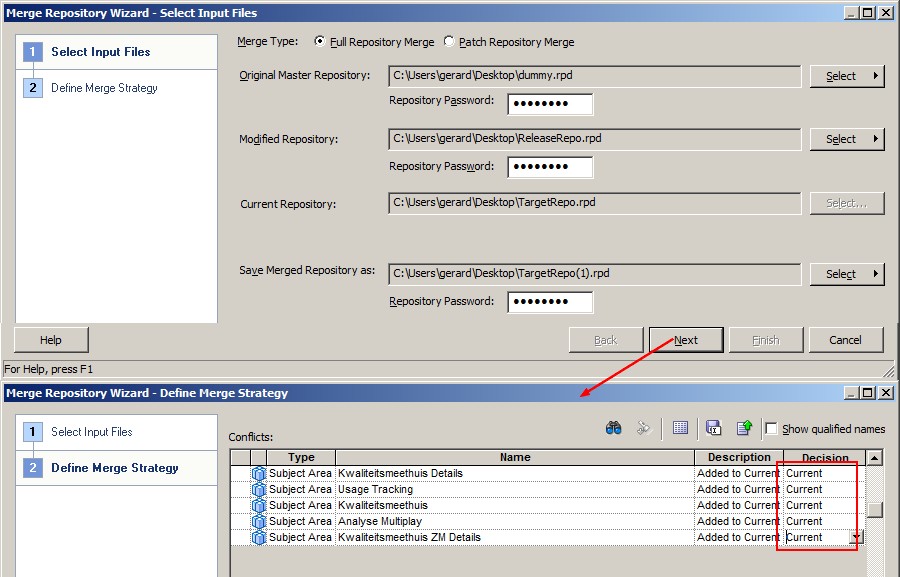Open the Help dialog

click(50, 339)
